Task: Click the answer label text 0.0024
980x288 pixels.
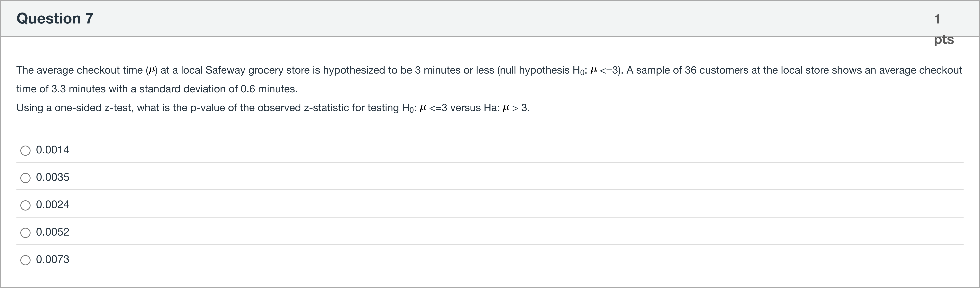Action: coord(52,205)
